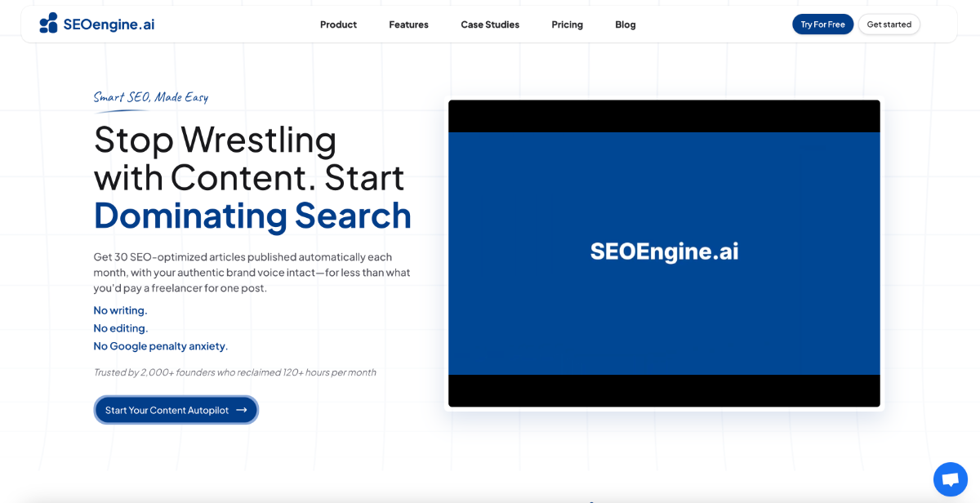This screenshot has height=503, width=980.
Task: Click the Get started button
Action: (x=889, y=24)
